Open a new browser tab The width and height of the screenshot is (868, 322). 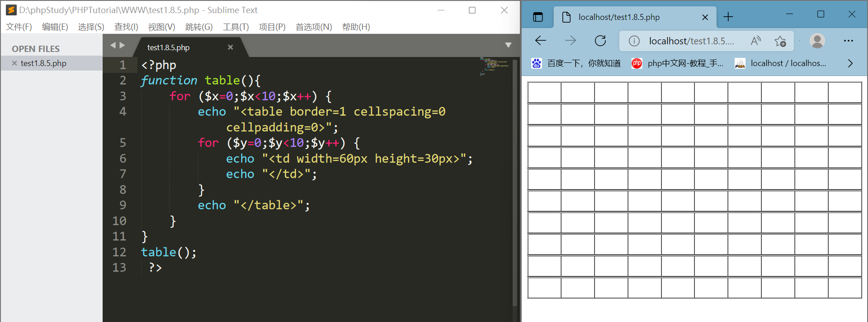click(728, 17)
